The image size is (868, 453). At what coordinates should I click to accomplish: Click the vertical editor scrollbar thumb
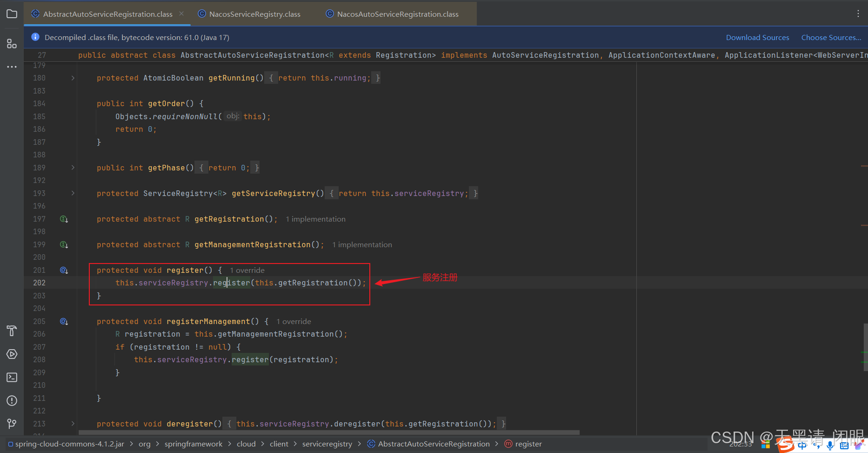[x=865, y=347]
